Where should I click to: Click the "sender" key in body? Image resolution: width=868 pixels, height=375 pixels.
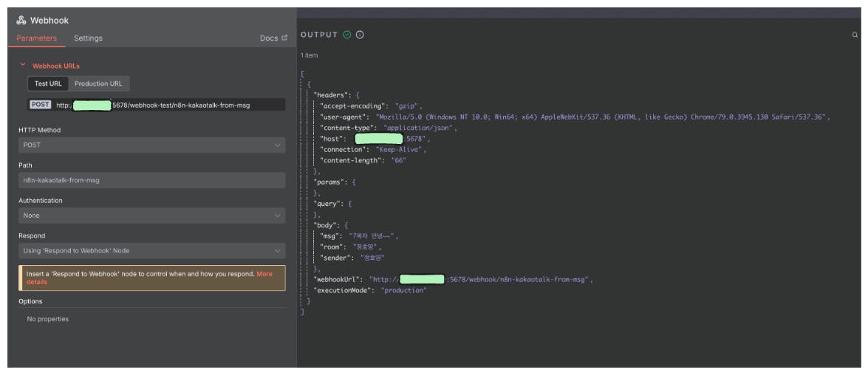click(x=337, y=258)
